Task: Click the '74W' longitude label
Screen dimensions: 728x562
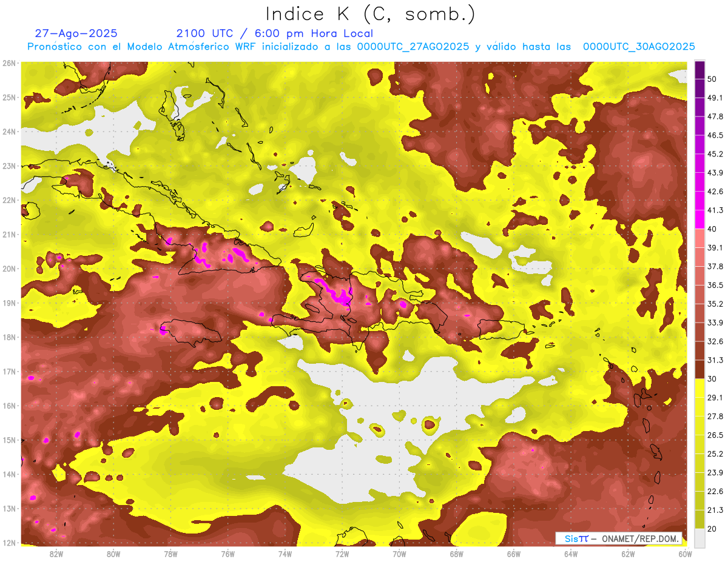Action: point(285,554)
